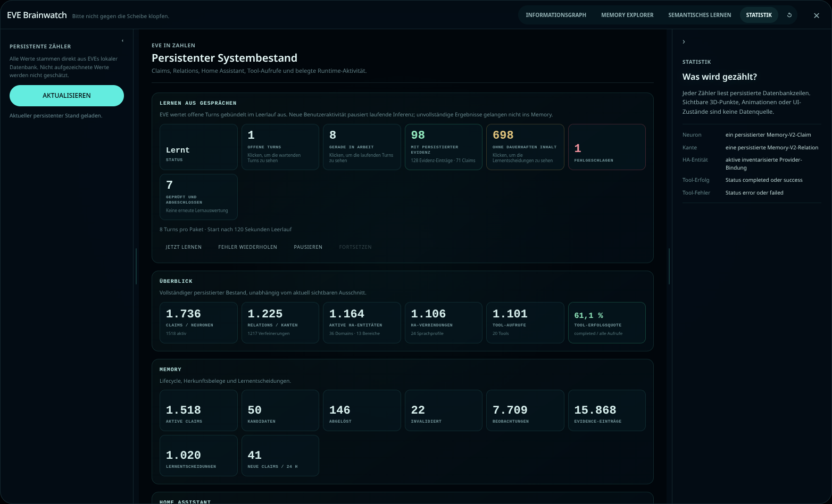Click the Claims / Neuronen value 1.736

(x=184, y=314)
